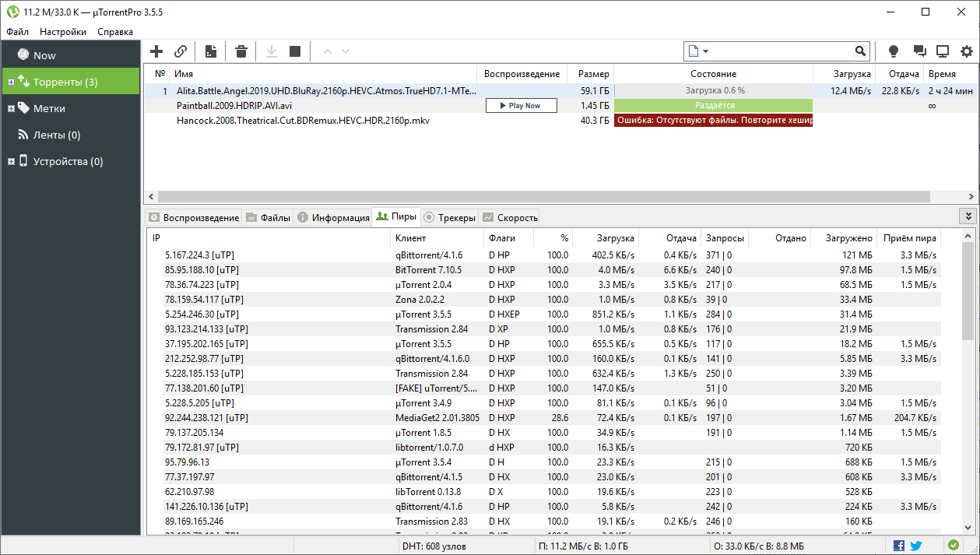Sort torrents by Размер column
Screen dimensions: 980x555
[x=591, y=74]
